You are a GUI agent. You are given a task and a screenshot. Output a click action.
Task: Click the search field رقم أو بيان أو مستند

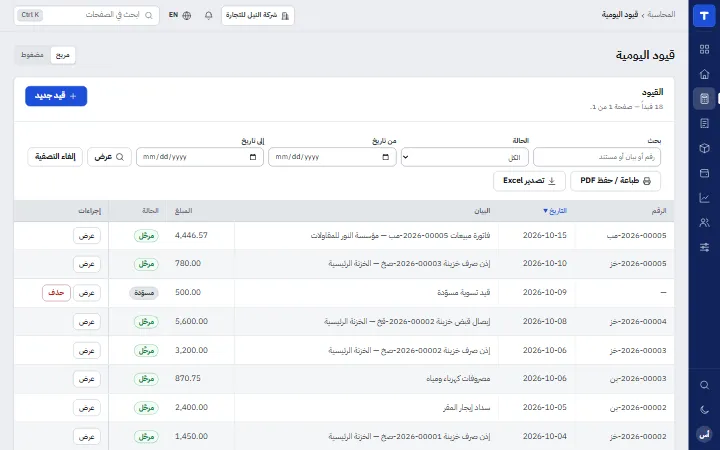pyautogui.click(x=597, y=157)
